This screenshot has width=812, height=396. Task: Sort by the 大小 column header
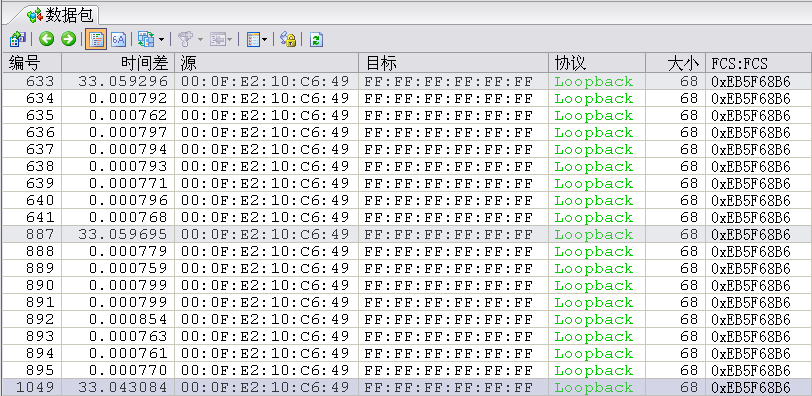[676, 63]
